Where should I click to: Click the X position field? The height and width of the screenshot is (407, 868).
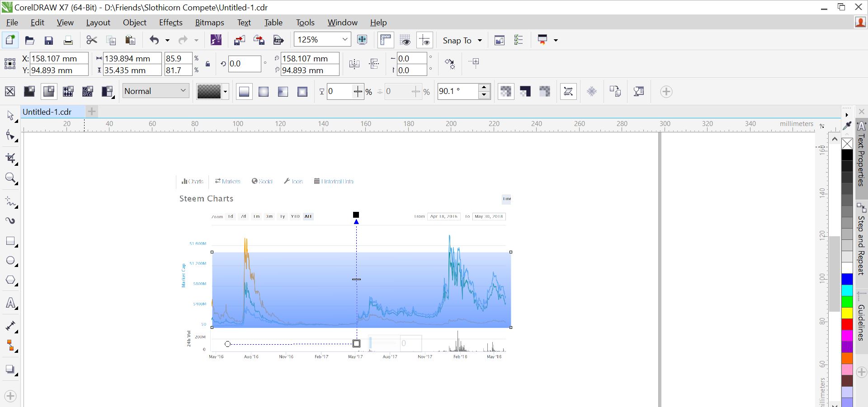pos(59,58)
